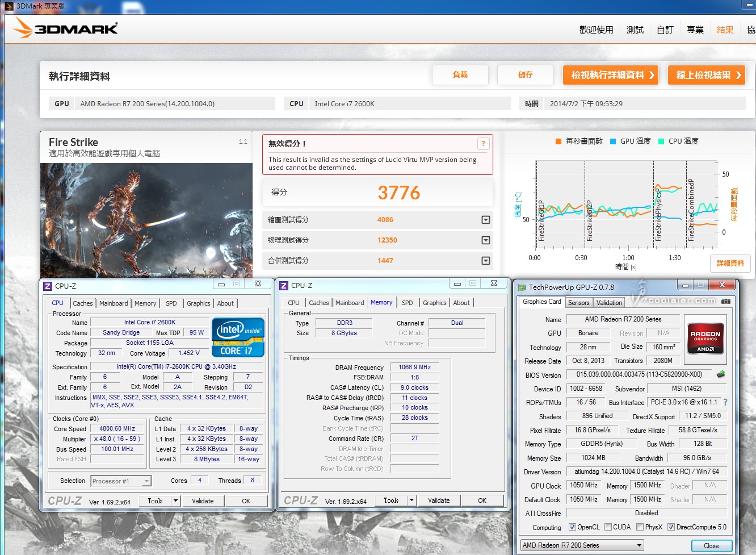Open the SPD tab in Memory CPU-Z window

pos(408,303)
